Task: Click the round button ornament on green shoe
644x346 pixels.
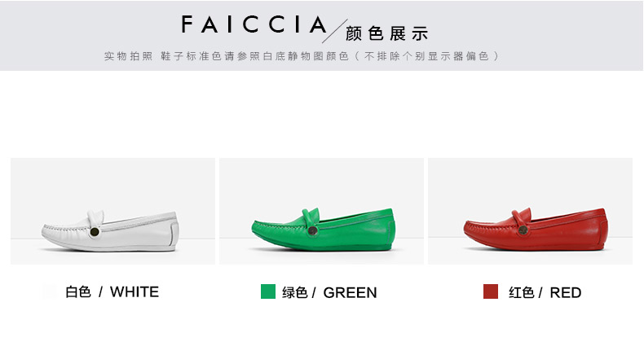Action: 312,231
